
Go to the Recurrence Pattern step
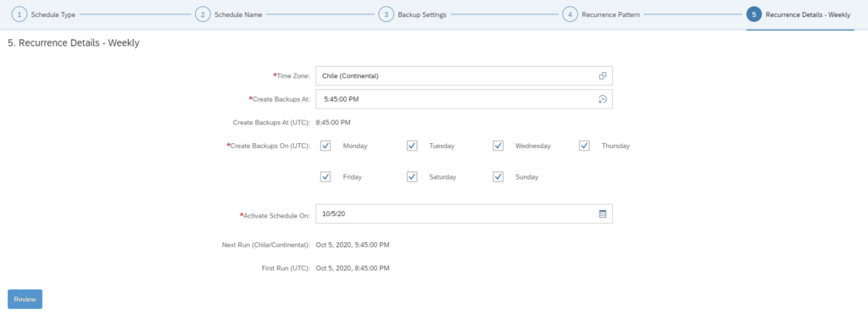[610, 15]
